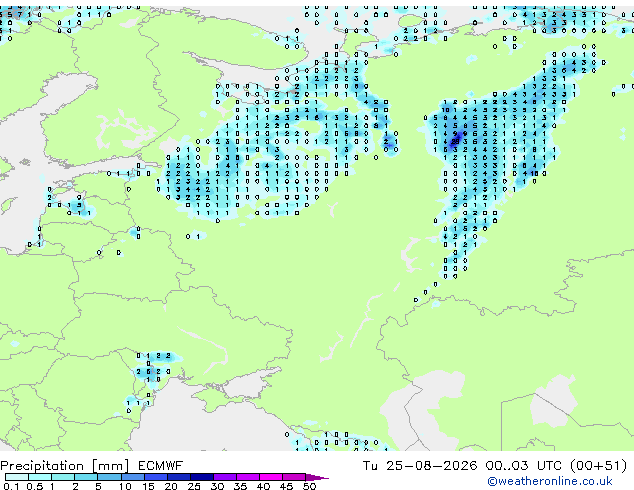Open the weatheronline.co.uk copyright link
Screen dimensions: 634x490
coord(549,481)
